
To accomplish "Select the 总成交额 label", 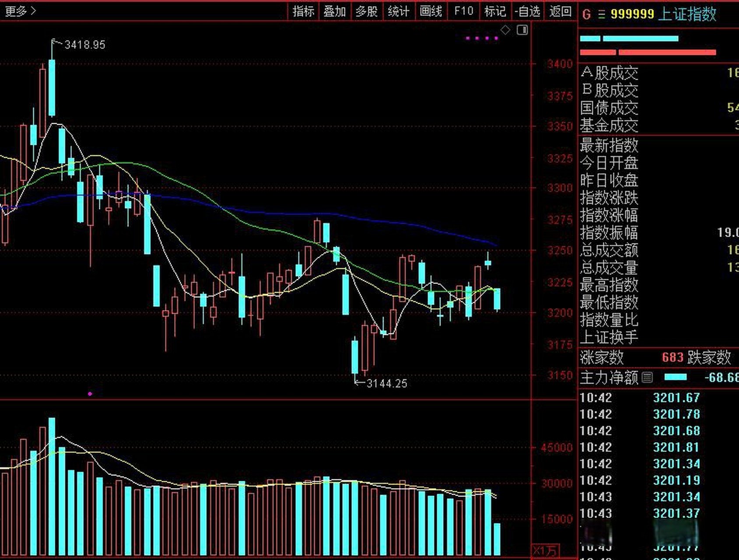I will click(x=609, y=250).
